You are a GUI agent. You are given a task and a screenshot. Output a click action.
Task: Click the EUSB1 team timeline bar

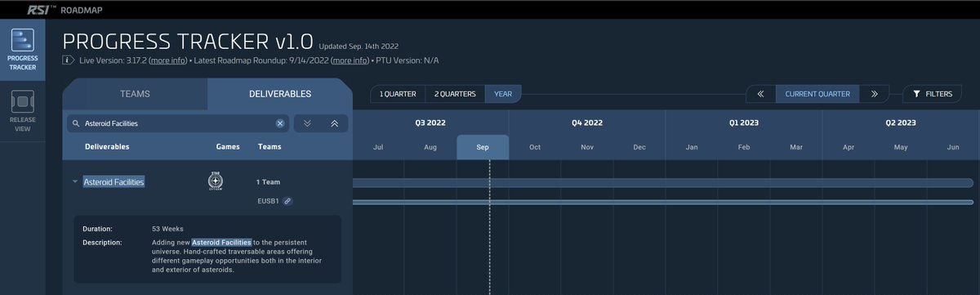662,202
